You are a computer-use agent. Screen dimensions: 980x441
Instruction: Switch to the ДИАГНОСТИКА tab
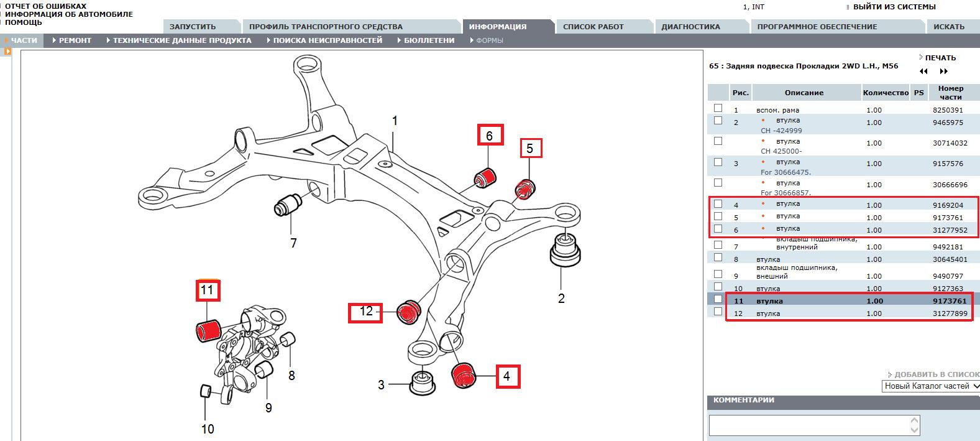690,27
